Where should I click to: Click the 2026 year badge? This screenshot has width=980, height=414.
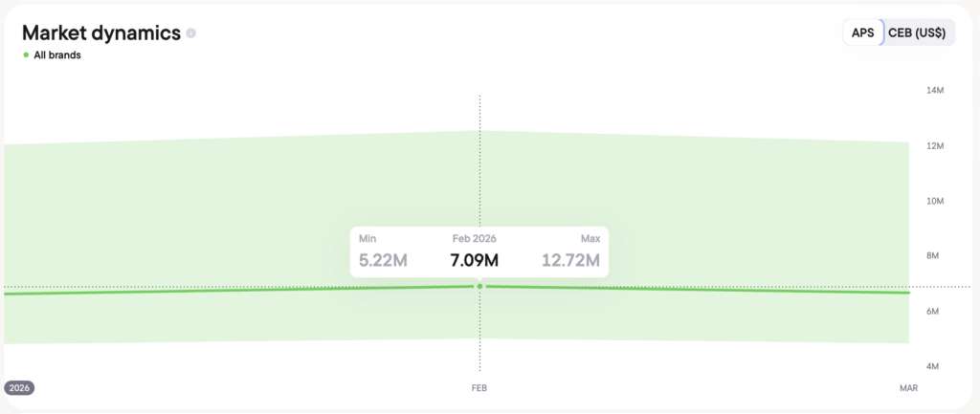click(18, 388)
